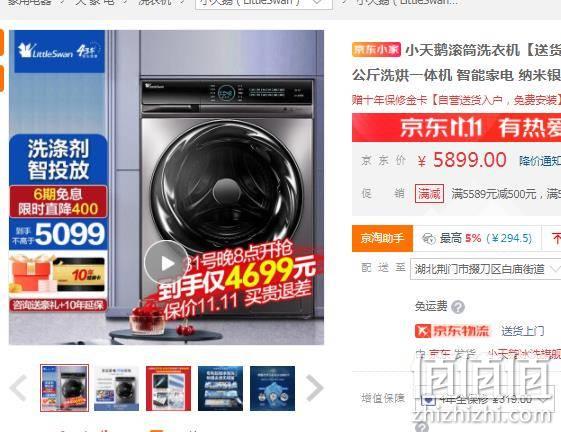Select the third red-bordered product thumbnail
Viewport: 561px width, 432px height.
[168, 388]
